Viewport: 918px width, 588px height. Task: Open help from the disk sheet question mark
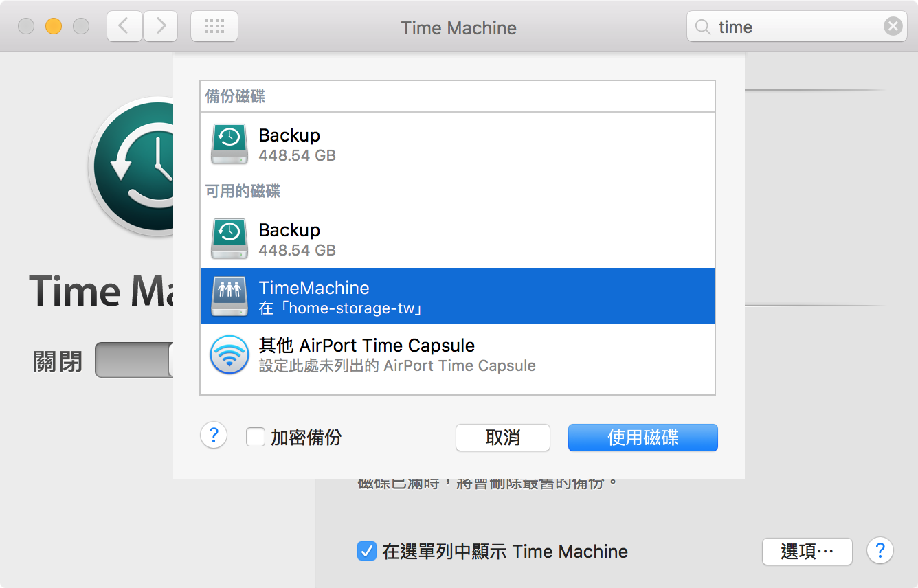214,436
